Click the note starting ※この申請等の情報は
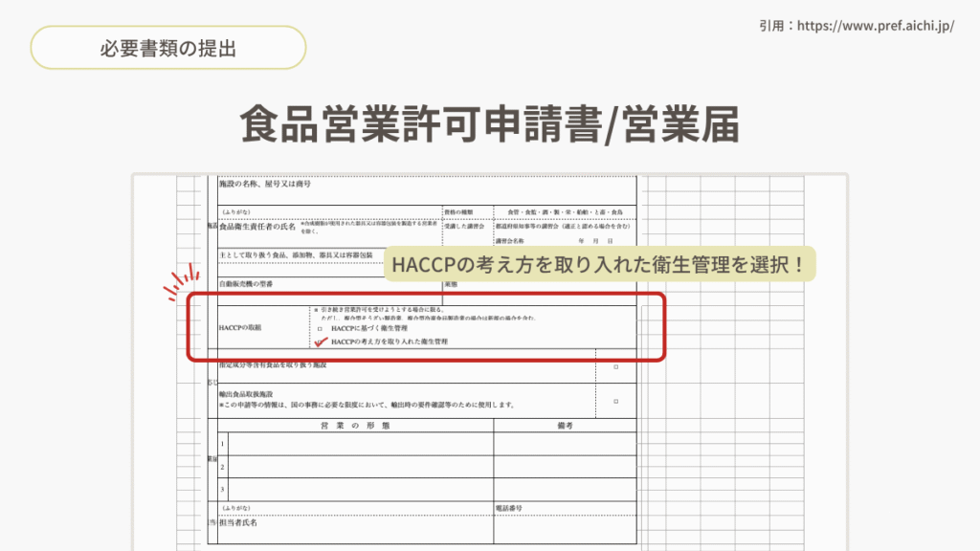Viewport: 980px width, 551px height. pos(367,405)
